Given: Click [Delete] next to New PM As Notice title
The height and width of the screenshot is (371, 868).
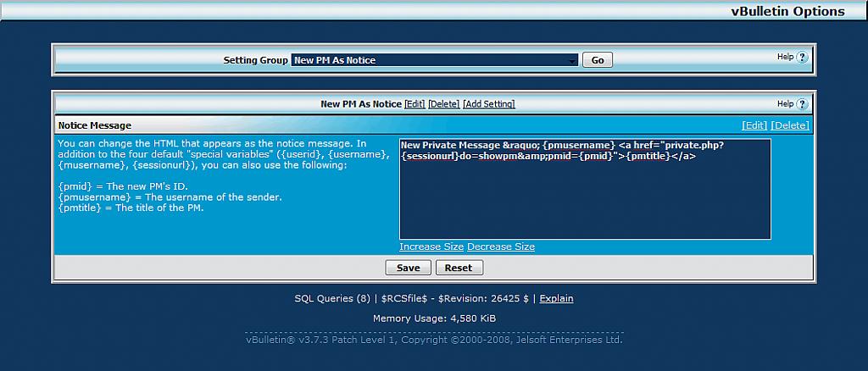Looking at the screenshot, I should [443, 104].
